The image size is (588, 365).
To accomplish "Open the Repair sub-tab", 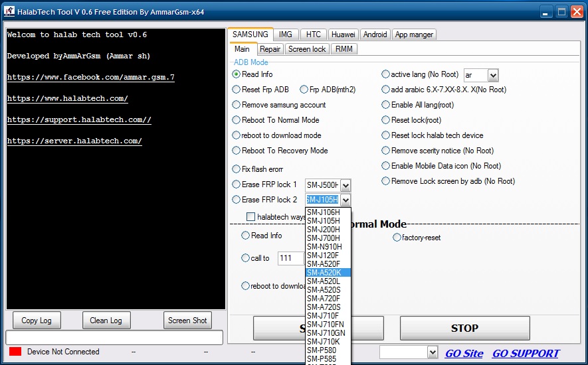I will [x=270, y=49].
